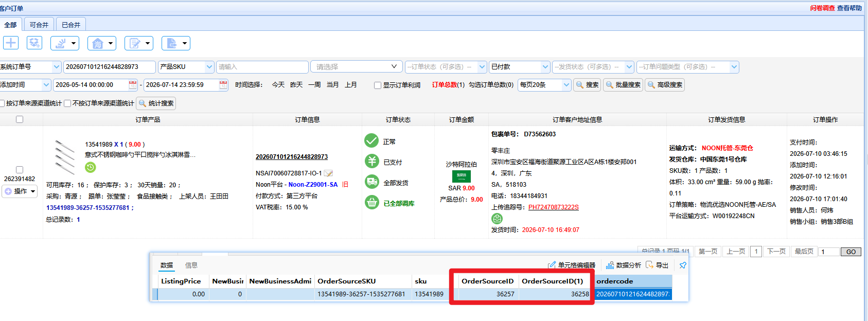Screen dimensions: 868x321
Task: Click the 批量搜索 batch search button
Action: click(623, 85)
